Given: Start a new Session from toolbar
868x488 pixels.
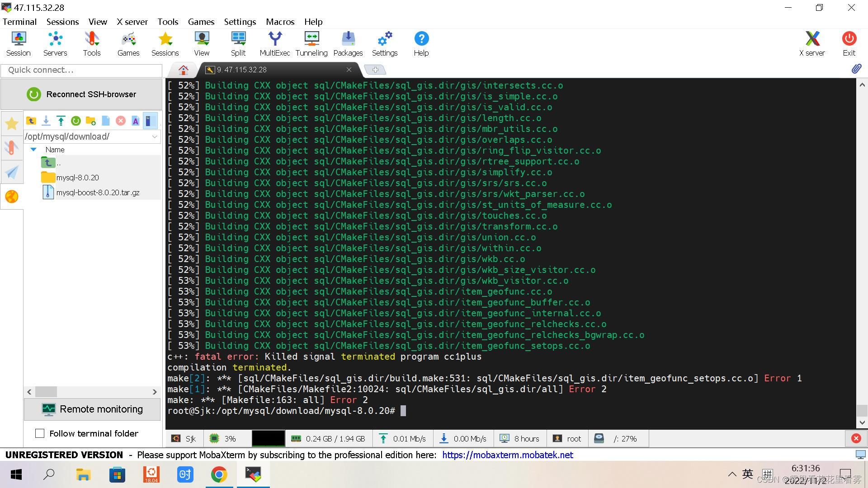Looking at the screenshot, I should [x=19, y=44].
